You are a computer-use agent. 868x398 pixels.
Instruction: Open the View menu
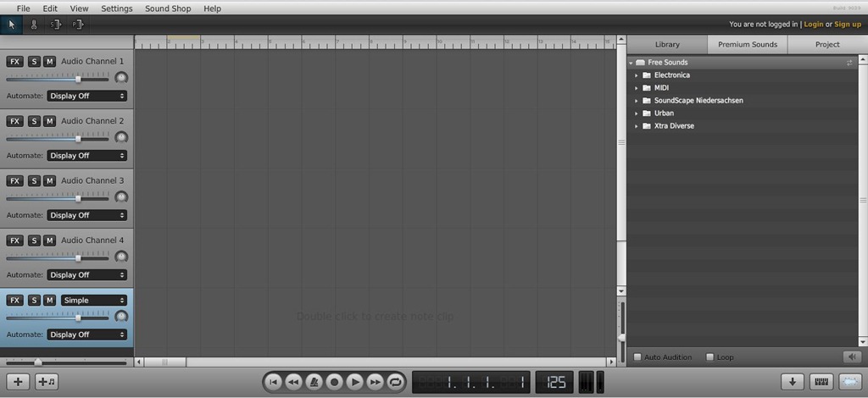[79, 8]
